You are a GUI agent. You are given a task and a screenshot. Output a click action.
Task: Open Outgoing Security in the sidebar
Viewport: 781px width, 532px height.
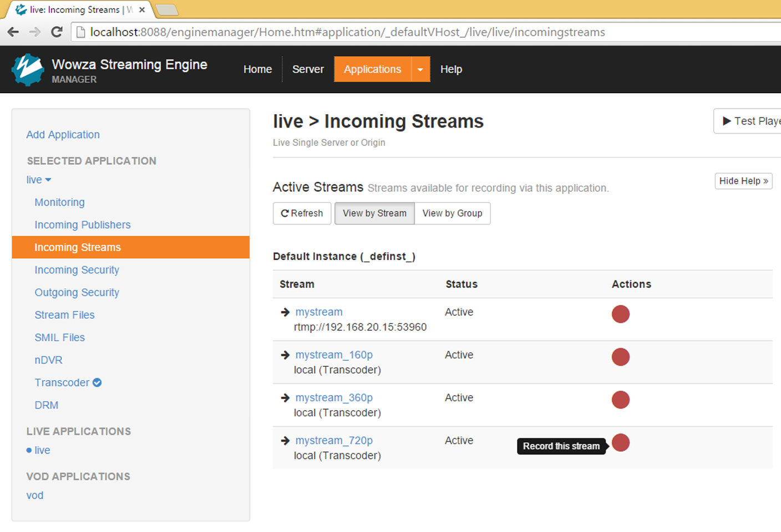(77, 293)
